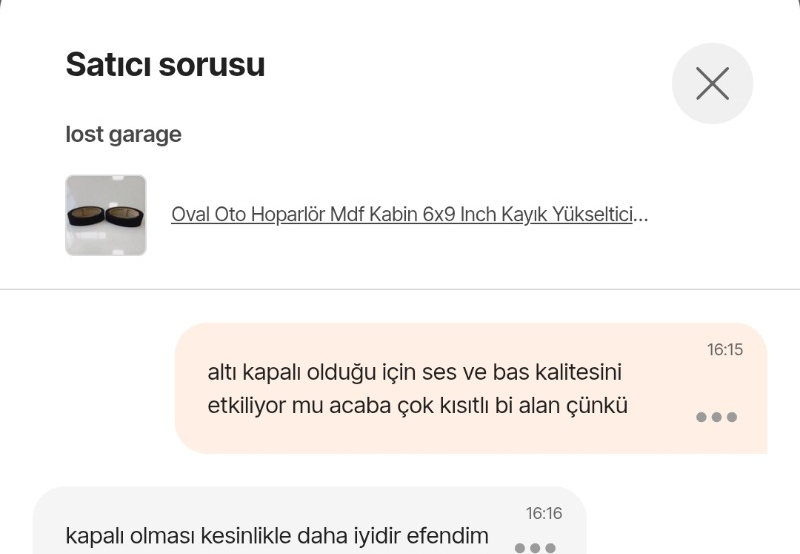Click the 16:15 message timestamp
Image resolution: width=800 pixels, height=554 pixels.
(x=725, y=350)
